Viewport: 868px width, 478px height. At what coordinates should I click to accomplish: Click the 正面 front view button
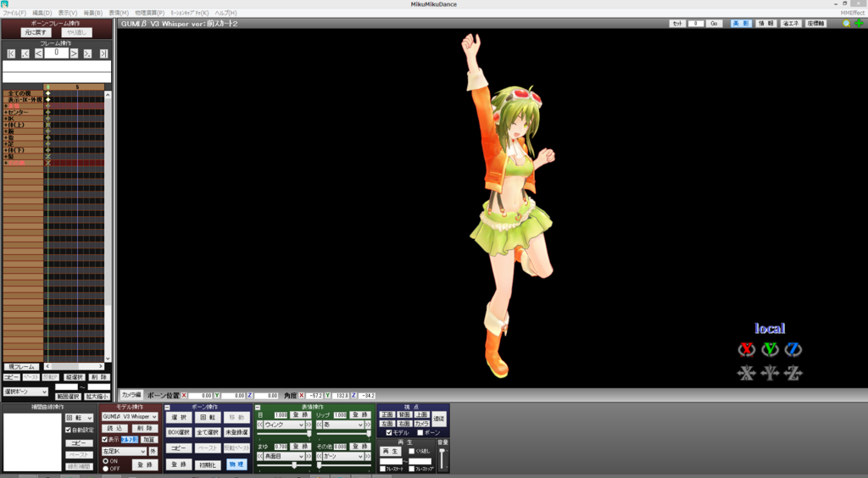[387, 415]
